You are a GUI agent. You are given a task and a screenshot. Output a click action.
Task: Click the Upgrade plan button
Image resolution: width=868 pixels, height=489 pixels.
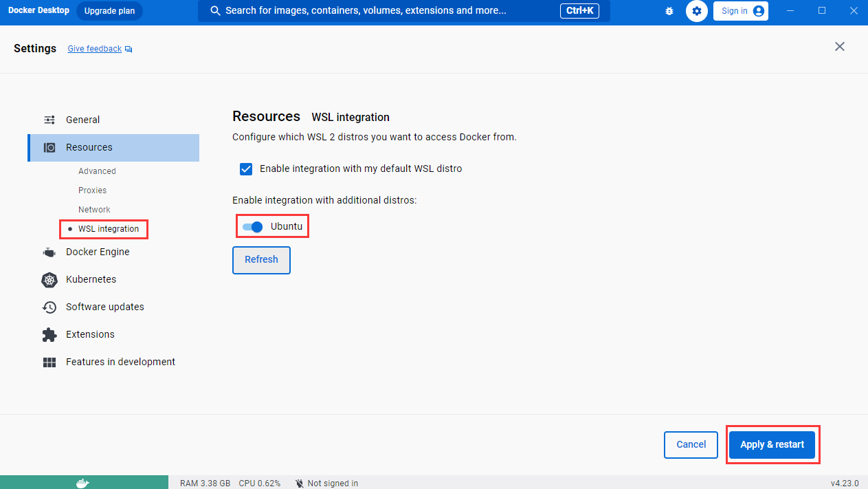109,11
